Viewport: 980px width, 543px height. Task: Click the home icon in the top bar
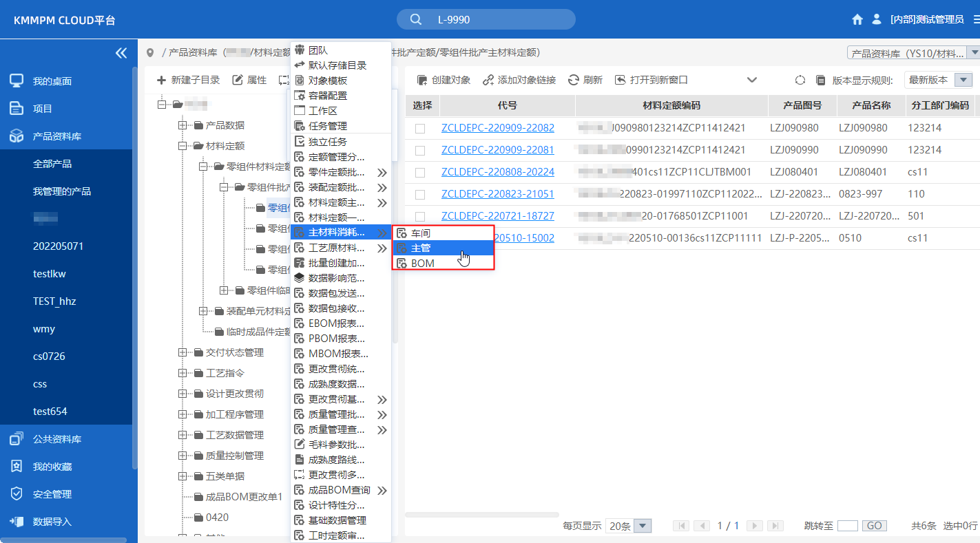point(857,19)
